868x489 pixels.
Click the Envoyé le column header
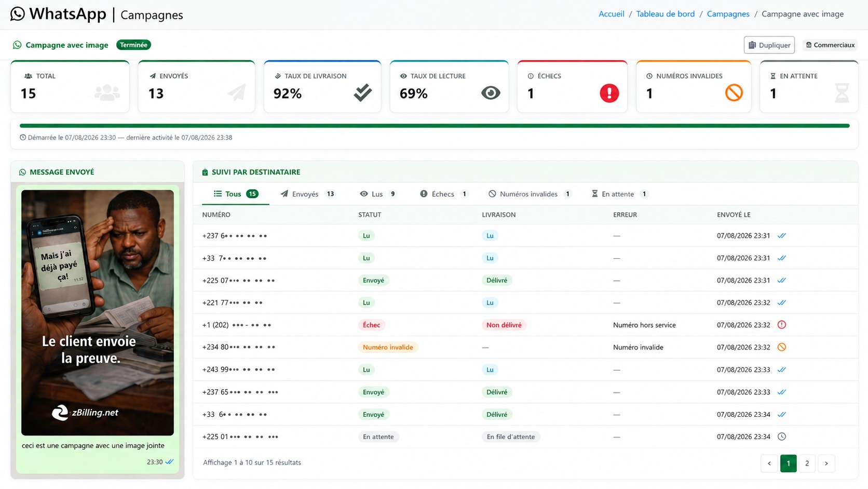click(x=734, y=215)
